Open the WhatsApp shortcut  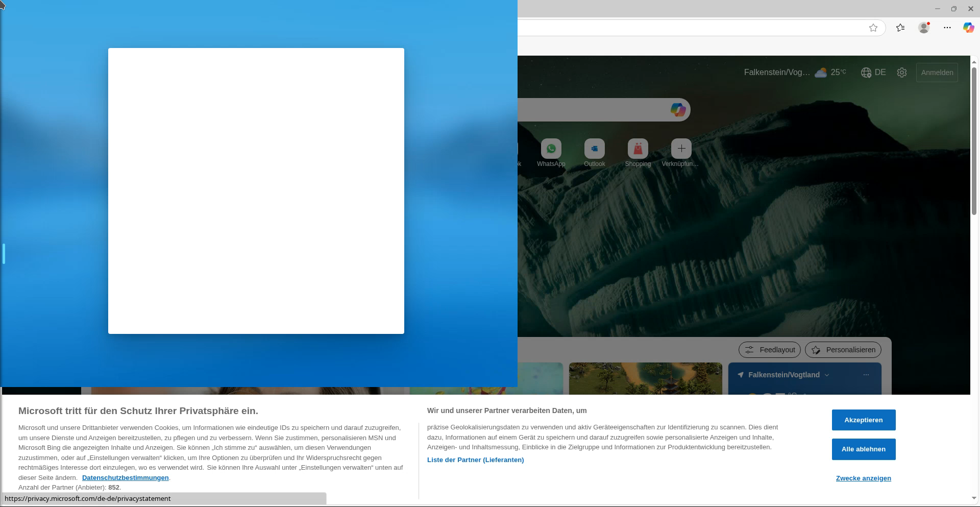(551, 153)
